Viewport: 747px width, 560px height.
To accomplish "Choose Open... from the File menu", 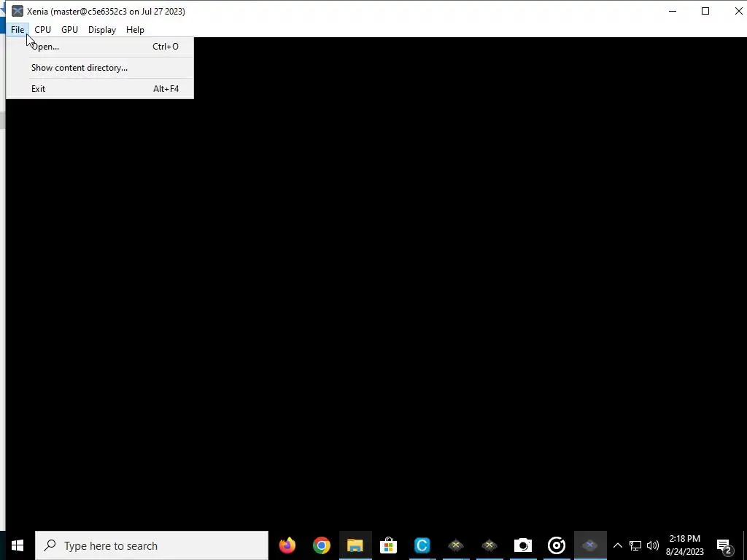I will 99,47.
